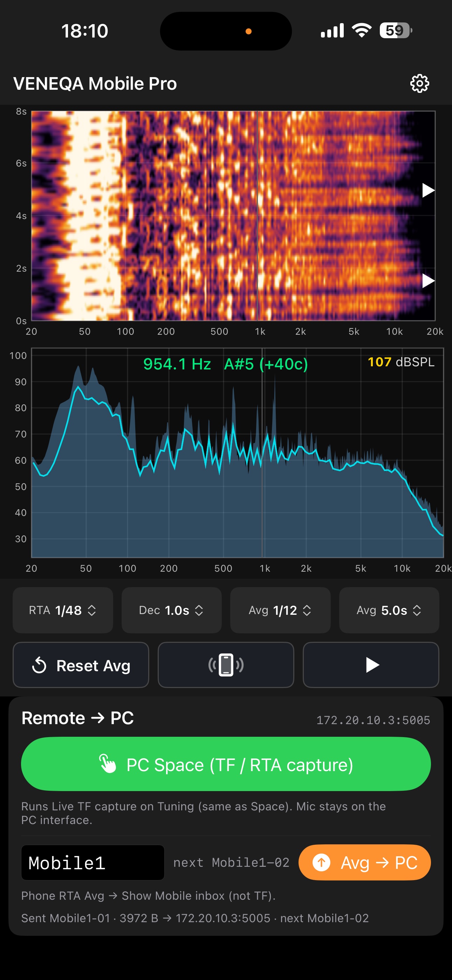Tap PC Space (TF / RTA capture) button

[226, 764]
